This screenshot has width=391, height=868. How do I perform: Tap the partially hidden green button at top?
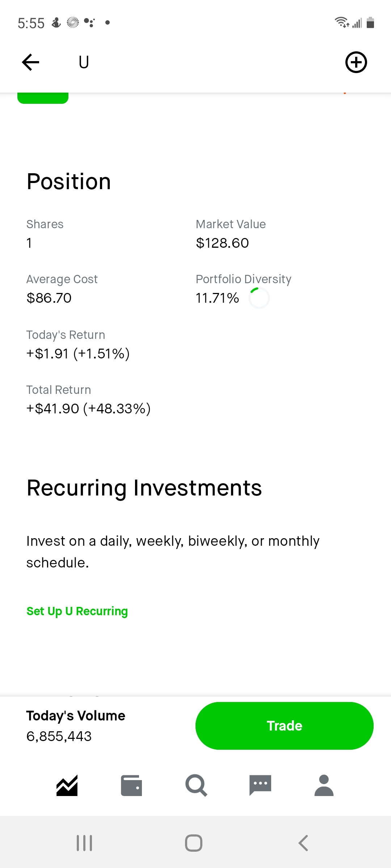coord(43,98)
